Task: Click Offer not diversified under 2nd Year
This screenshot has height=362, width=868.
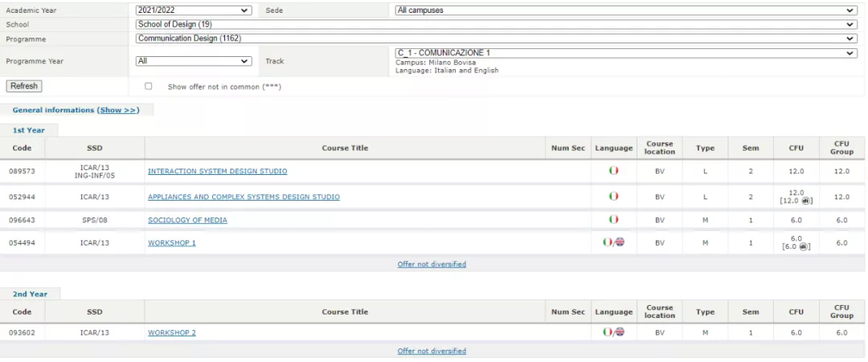Action: (432, 351)
